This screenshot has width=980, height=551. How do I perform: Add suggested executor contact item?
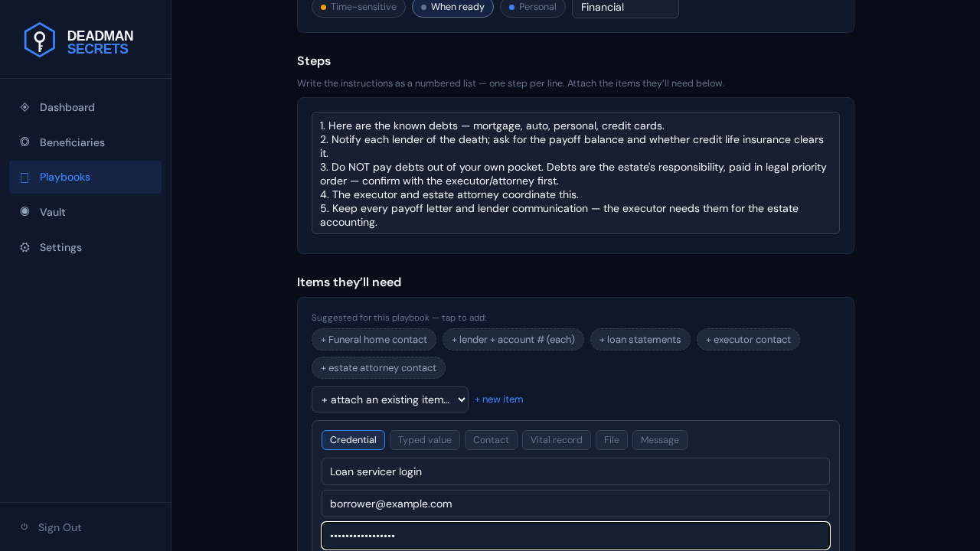tap(748, 339)
